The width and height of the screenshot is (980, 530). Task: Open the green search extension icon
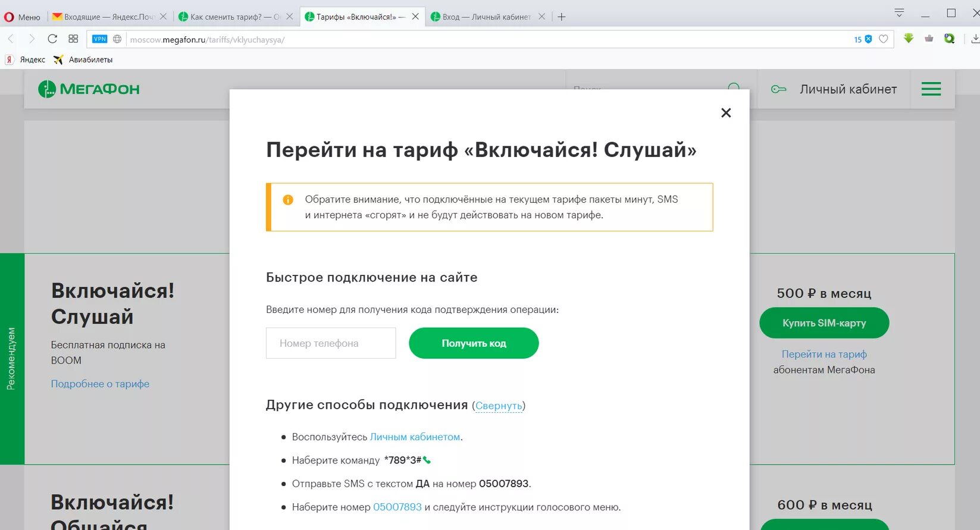950,39
